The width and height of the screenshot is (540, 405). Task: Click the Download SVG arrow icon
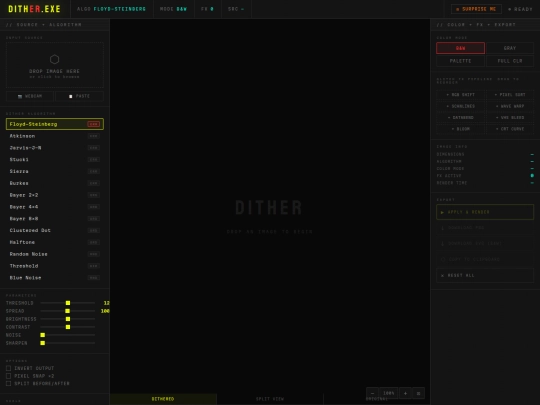point(443,243)
